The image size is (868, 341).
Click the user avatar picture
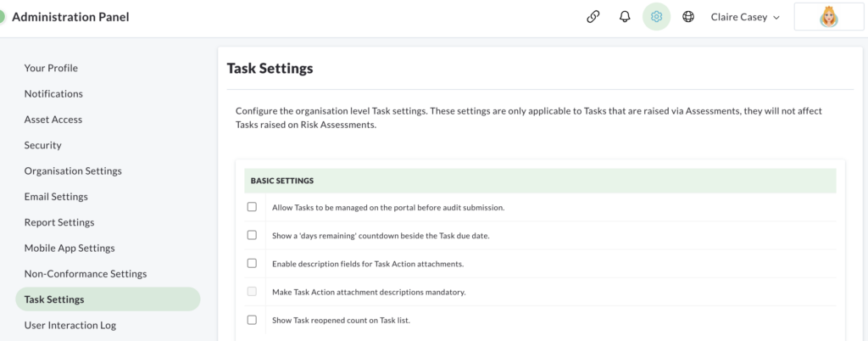click(x=829, y=17)
